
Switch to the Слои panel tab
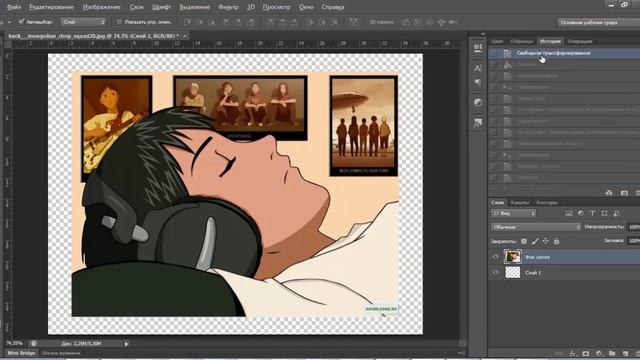pos(497,202)
